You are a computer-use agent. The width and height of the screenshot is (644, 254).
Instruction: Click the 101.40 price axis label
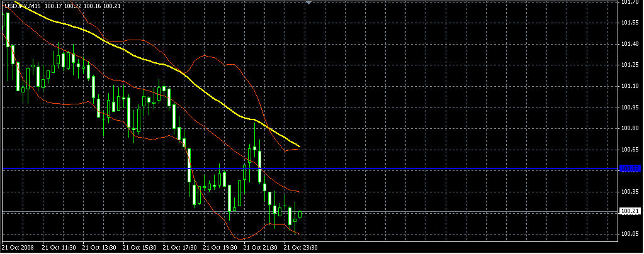[x=630, y=44]
